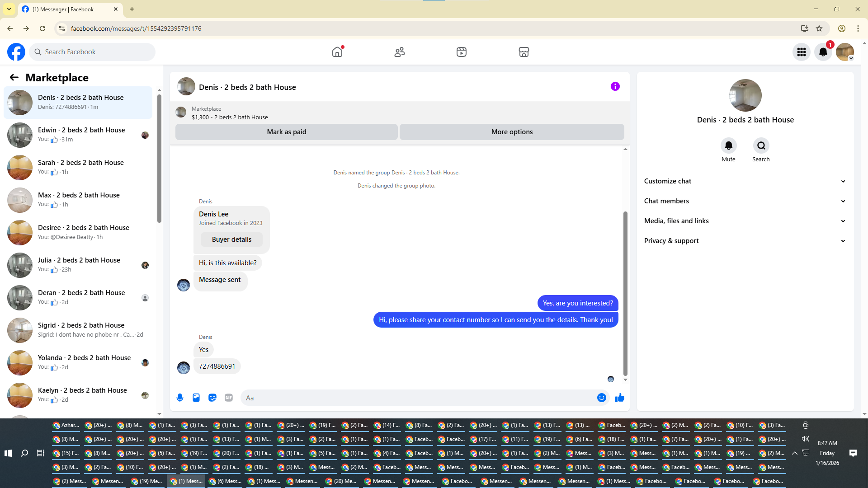Mute the Denis conversation
Viewport: 868px width, 488px height.
[728, 145]
